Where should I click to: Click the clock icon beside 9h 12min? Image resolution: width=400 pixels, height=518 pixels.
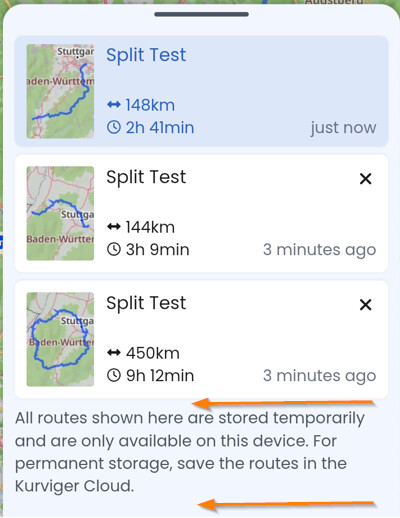114,375
